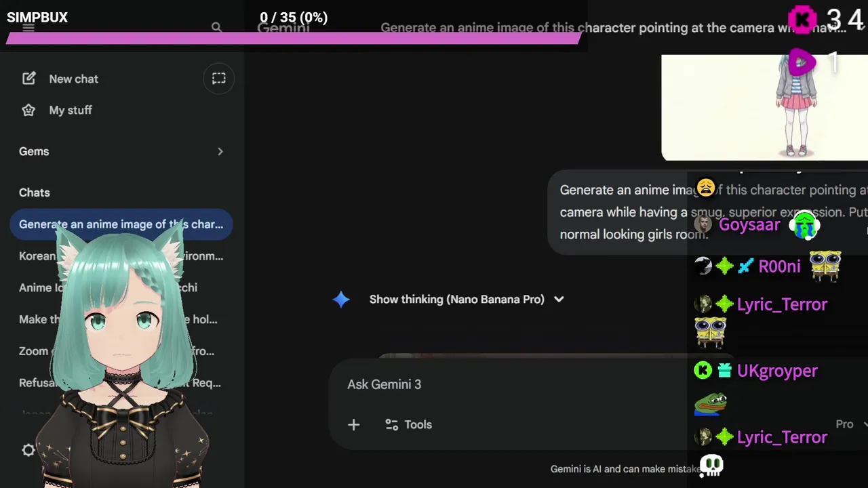Open the chat starting with 'Zoom'
The height and width of the screenshot is (488, 868).
click(121, 351)
